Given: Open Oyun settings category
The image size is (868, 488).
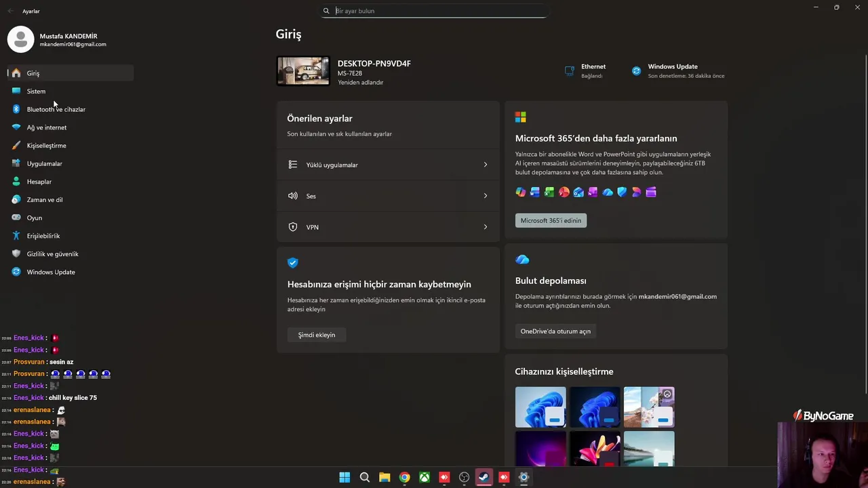Looking at the screenshot, I should 71,218.
